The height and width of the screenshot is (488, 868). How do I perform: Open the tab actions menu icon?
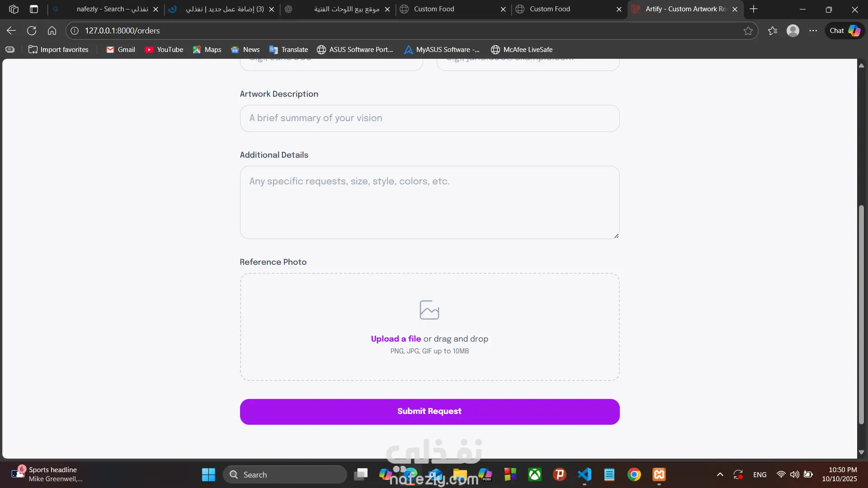pos(34,9)
